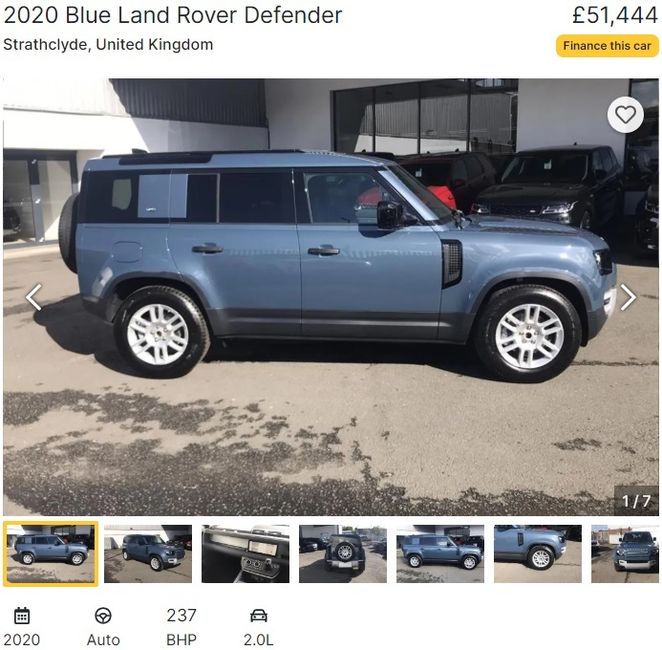The width and height of the screenshot is (662, 650).
Task: Click the steering wheel transmission icon
Action: pyautogui.click(x=103, y=616)
